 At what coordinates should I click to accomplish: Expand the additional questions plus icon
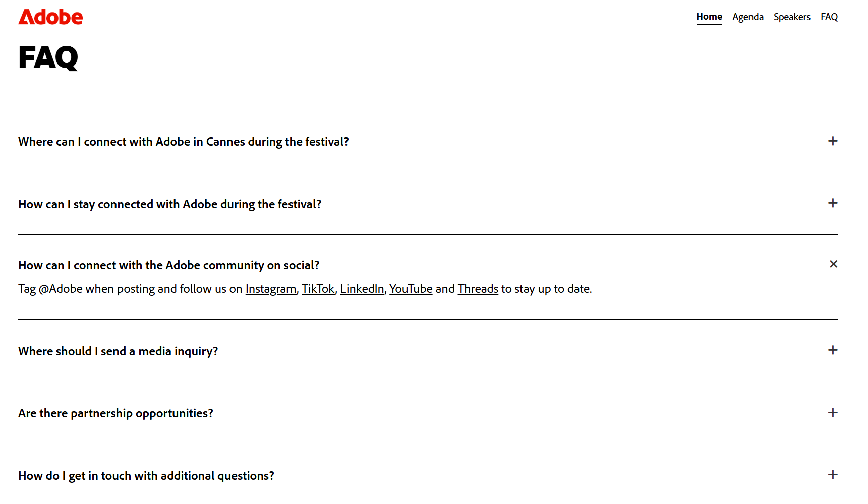[x=833, y=475]
